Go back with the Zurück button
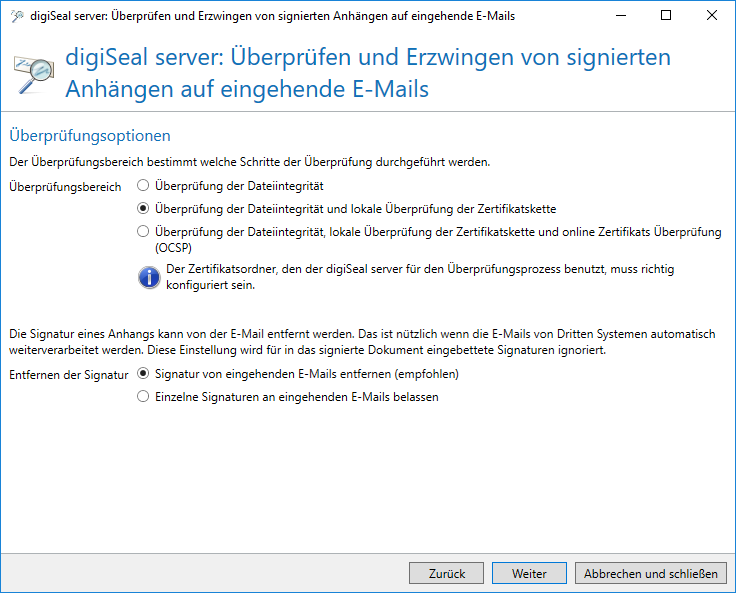 (446, 573)
